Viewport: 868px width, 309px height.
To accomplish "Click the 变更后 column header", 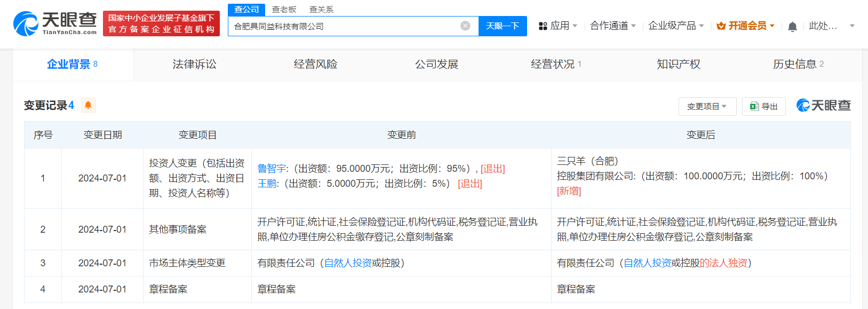I will [x=700, y=135].
